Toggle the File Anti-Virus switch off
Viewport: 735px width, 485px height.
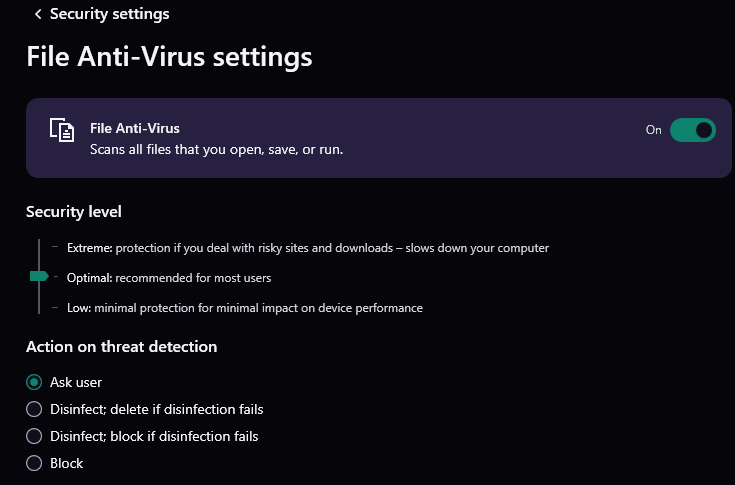point(692,130)
